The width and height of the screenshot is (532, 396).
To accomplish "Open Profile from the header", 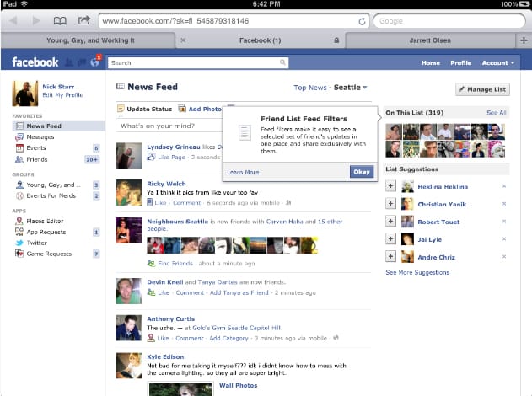I will pos(460,62).
